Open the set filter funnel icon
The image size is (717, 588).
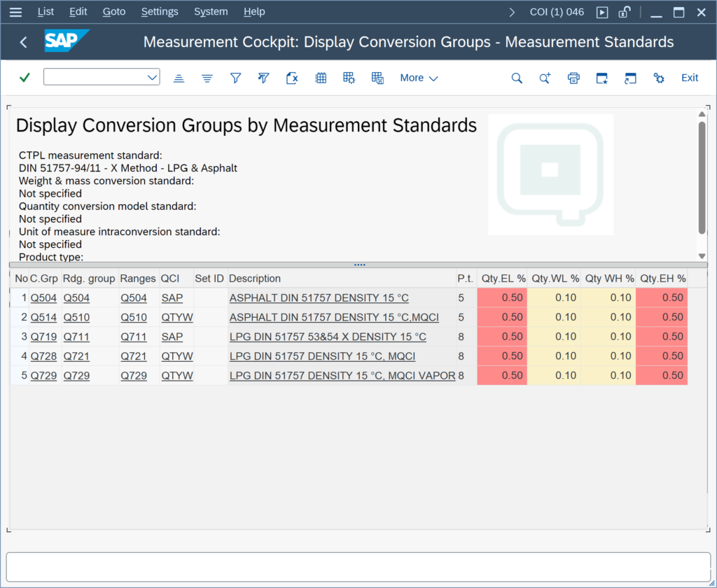point(235,78)
